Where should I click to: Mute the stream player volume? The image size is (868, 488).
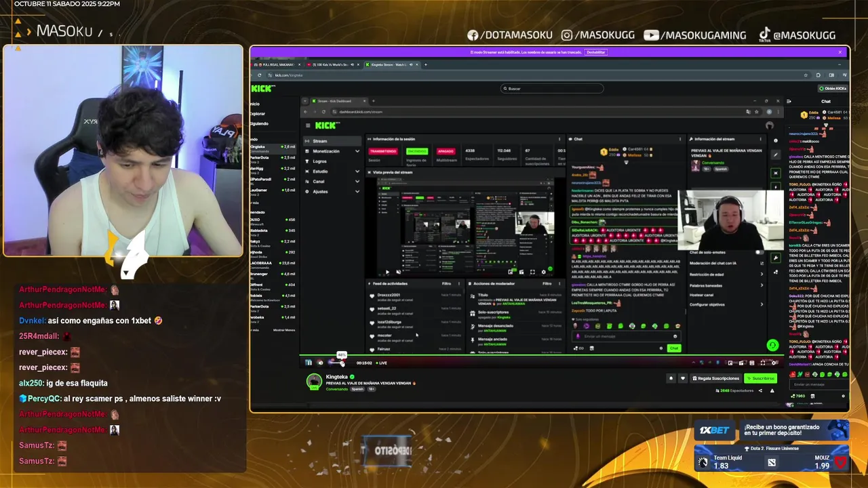coord(320,363)
